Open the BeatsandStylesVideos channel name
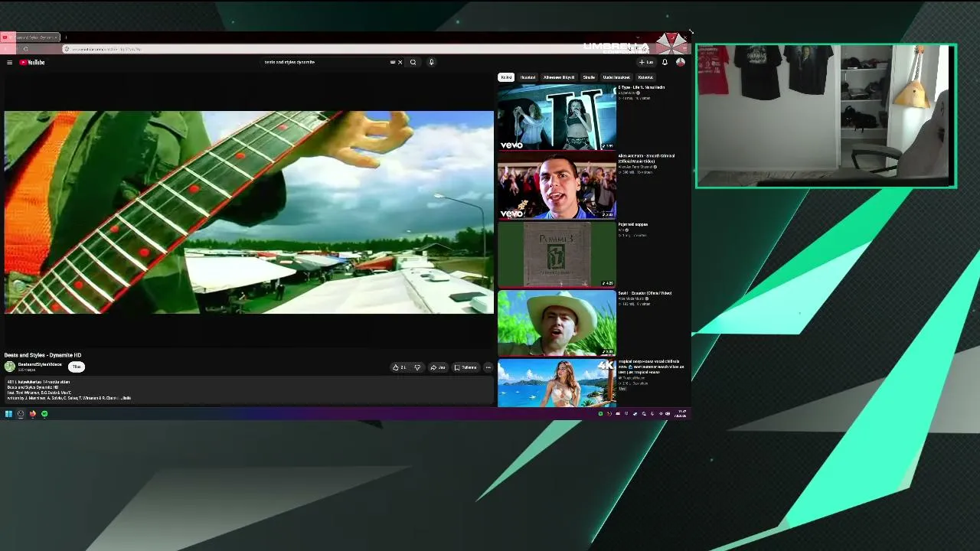The width and height of the screenshot is (980, 551). pyautogui.click(x=40, y=364)
